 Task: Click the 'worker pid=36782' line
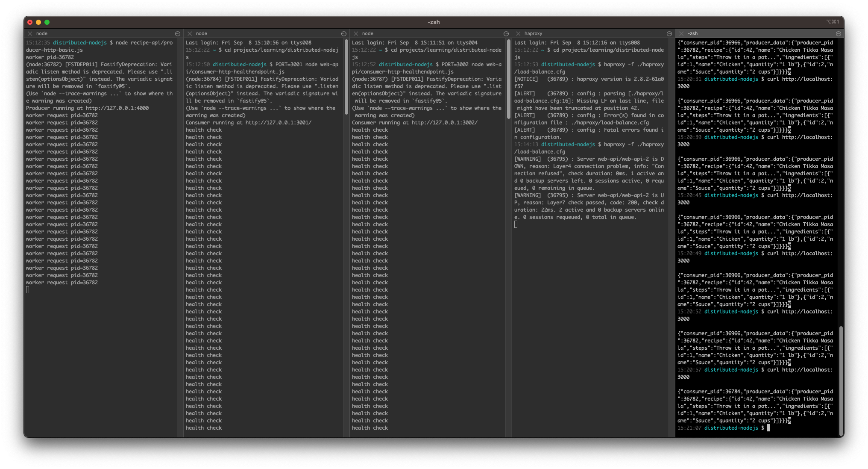(50, 57)
